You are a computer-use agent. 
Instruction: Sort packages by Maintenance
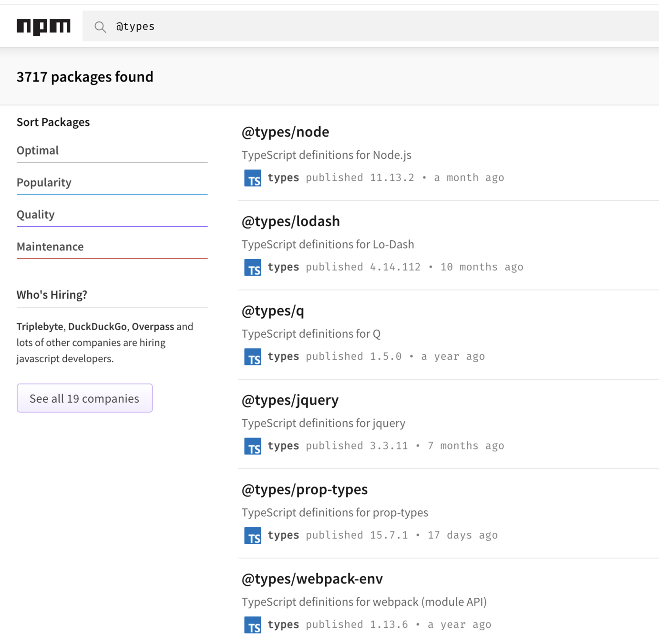pyautogui.click(x=112, y=247)
